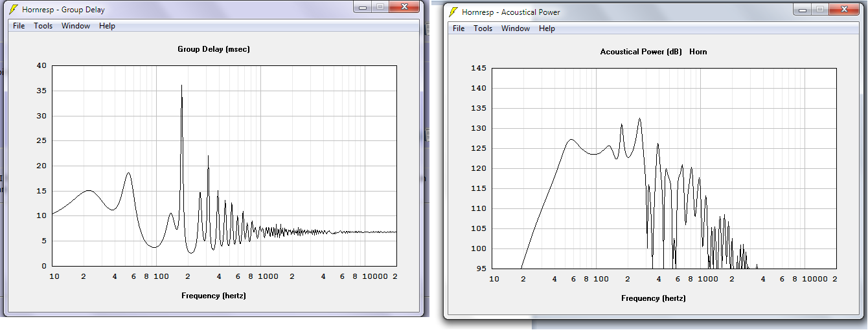
Task: Click the Group Delay window title bar text
Action: [x=63, y=10]
